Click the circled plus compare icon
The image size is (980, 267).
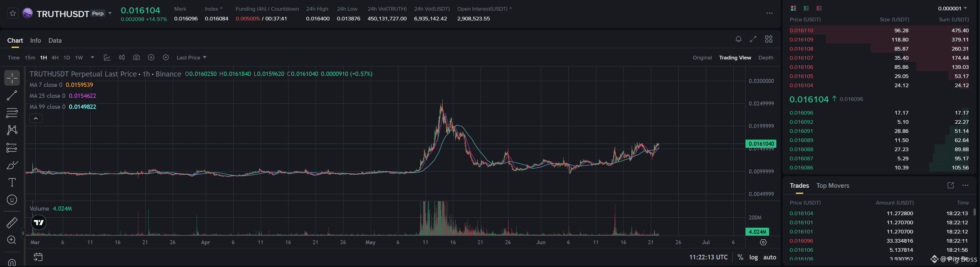[151, 57]
